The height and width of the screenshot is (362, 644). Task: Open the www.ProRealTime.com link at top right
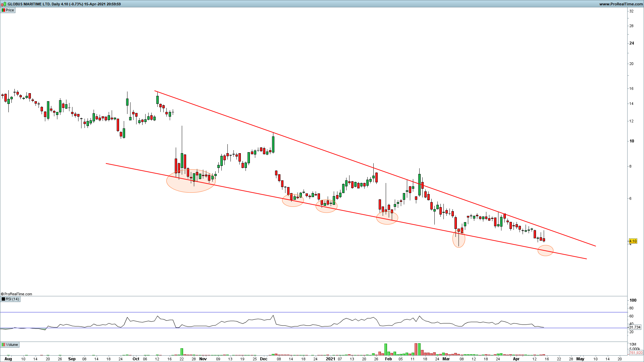click(621, 4)
